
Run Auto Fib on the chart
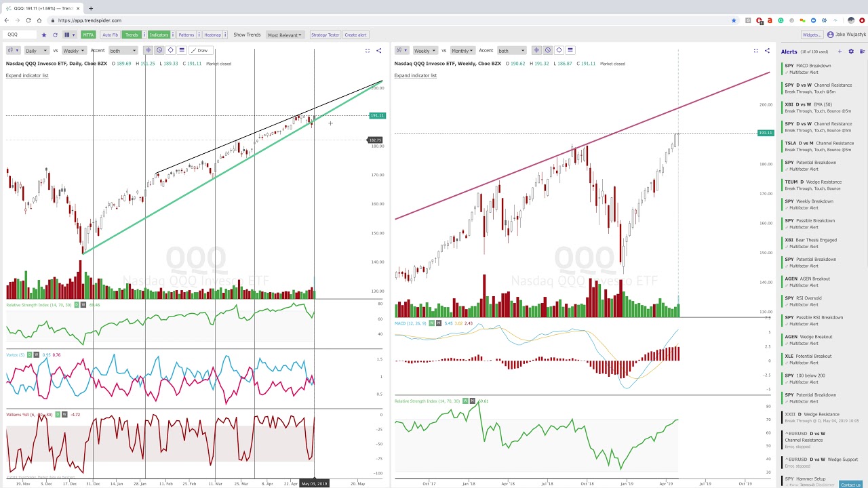point(110,35)
